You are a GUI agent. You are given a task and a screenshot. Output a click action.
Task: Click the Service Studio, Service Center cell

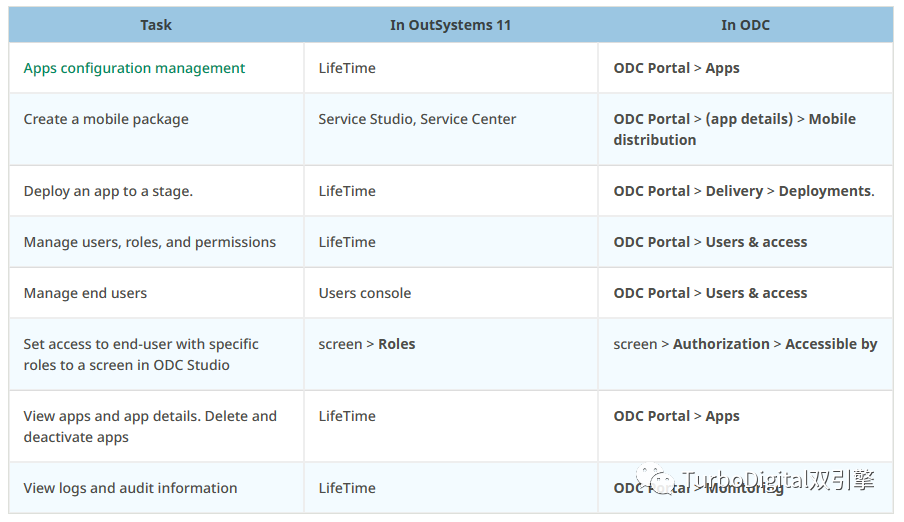(x=417, y=119)
